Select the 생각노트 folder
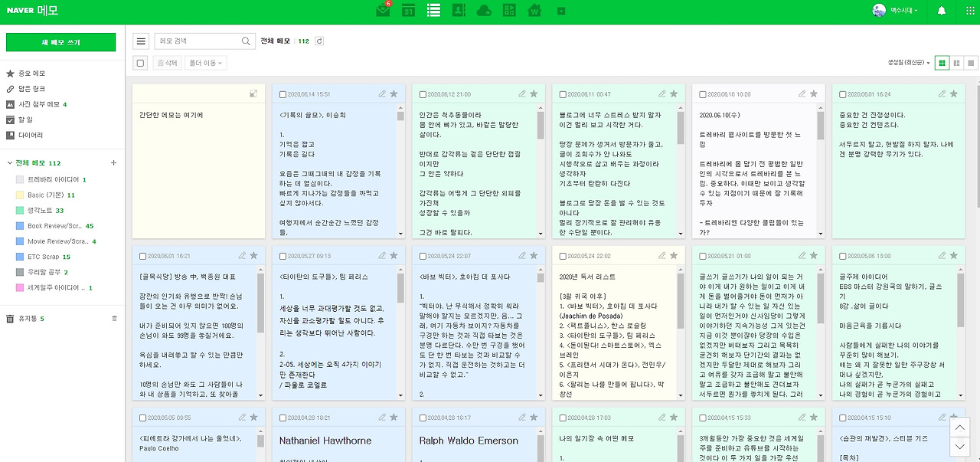 (x=40, y=210)
